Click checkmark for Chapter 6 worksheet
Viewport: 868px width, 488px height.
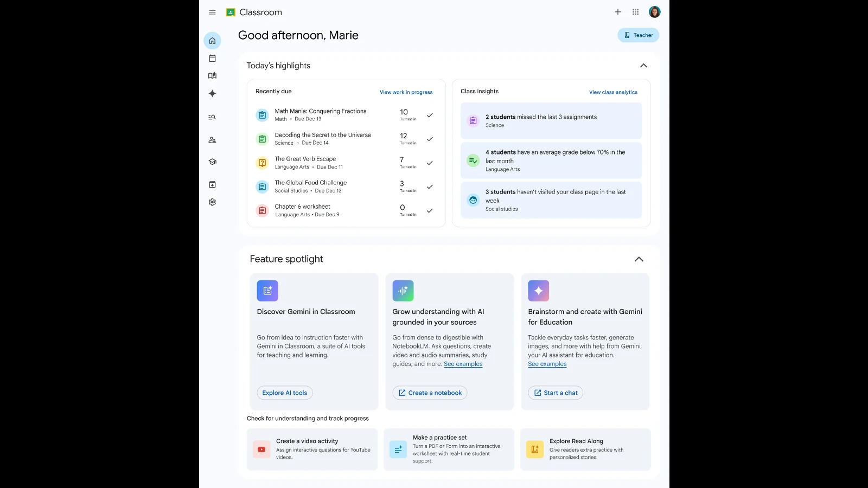pos(430,211)
